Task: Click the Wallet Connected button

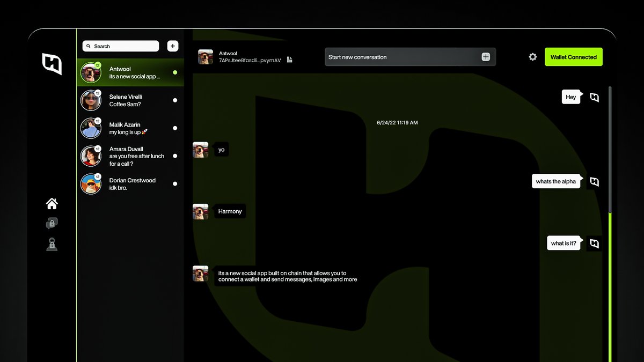Action: click(x=574, y=57)
